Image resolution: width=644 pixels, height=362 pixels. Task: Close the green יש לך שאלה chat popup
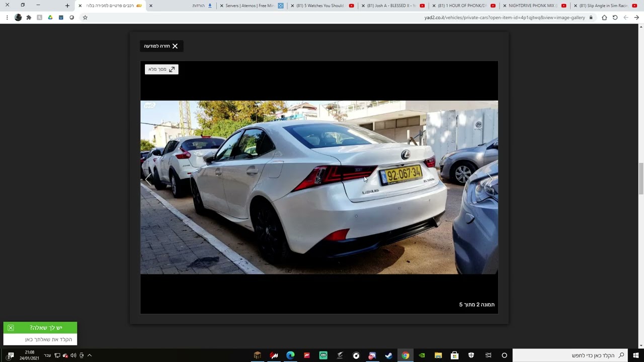(x=11, y=328)
